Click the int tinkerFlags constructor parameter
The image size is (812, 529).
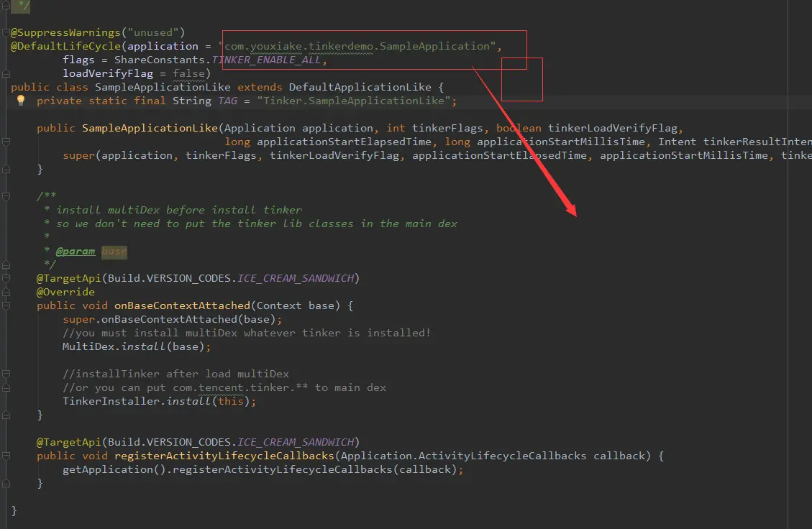tap(434, 128)
